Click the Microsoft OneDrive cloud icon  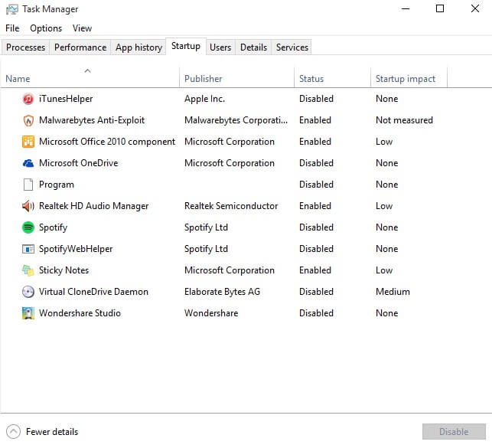click(x=28, y=163)
